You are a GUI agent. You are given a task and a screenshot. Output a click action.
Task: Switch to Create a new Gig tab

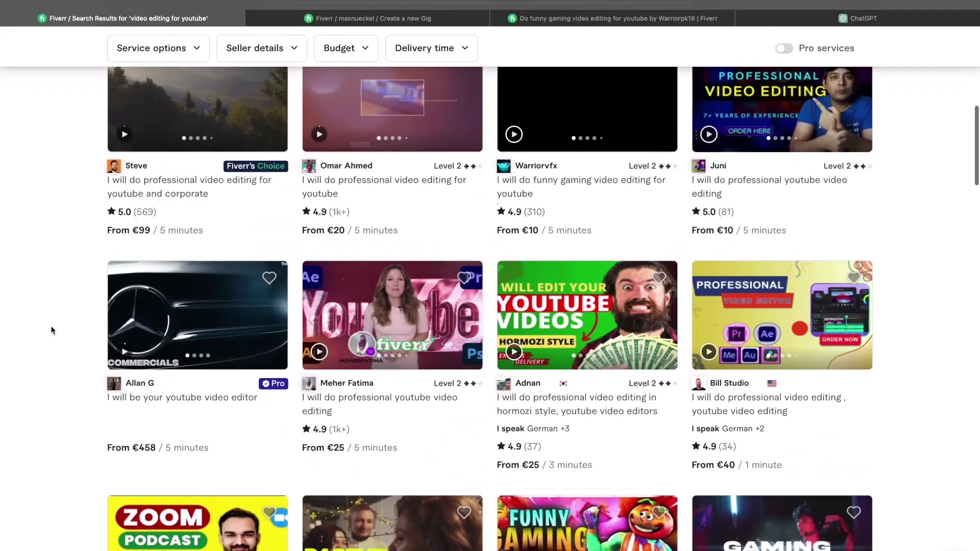click(367, 18)
